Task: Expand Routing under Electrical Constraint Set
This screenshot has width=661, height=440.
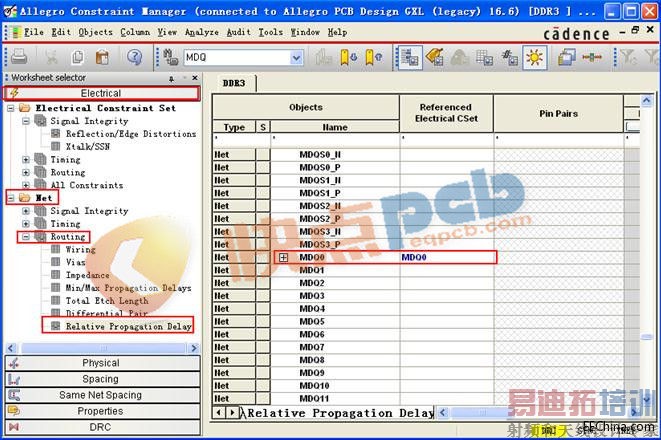Action: 26,173
